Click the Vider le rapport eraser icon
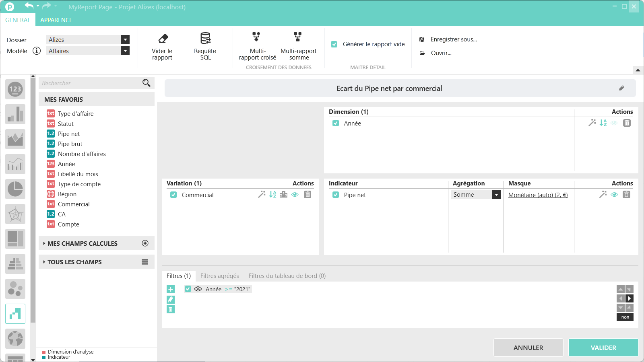Screen dimensions: 644x362 click(163, 39)
